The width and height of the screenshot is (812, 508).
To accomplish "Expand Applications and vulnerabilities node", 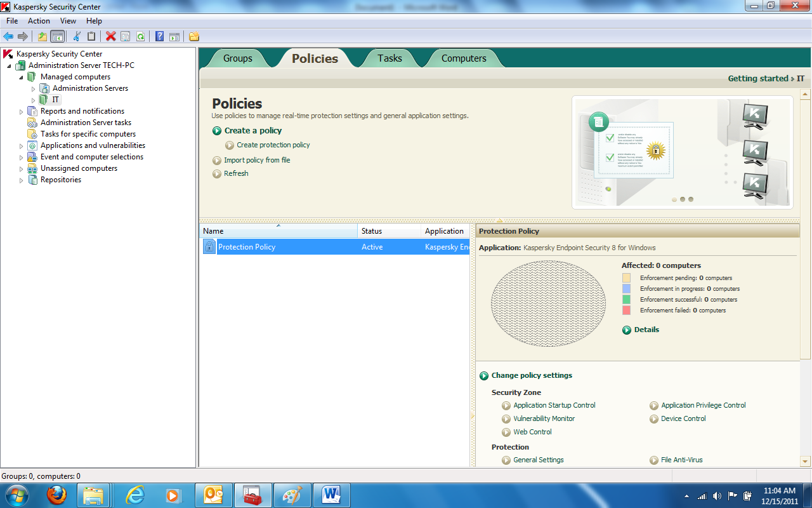I will (21, 146).
